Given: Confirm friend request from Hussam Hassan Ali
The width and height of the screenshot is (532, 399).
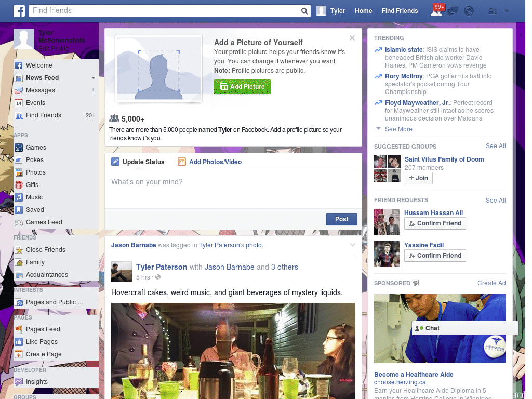Looking at the screenshot, I should pyautogui.click(x=435, y=223).
